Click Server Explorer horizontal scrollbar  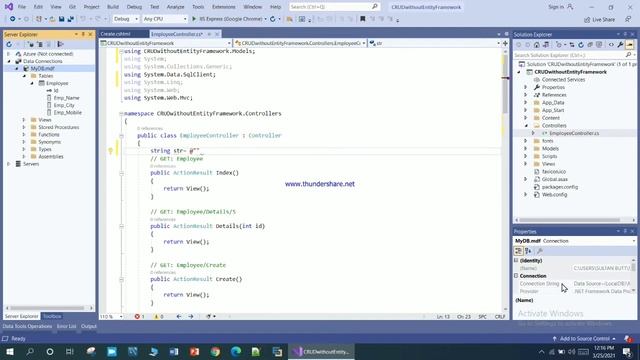[46, 308]
